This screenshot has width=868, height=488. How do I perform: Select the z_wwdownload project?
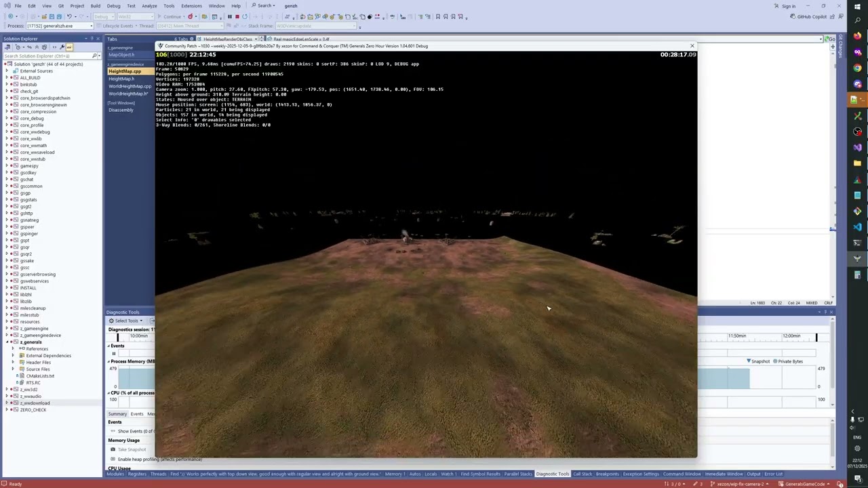click(35, 403)
